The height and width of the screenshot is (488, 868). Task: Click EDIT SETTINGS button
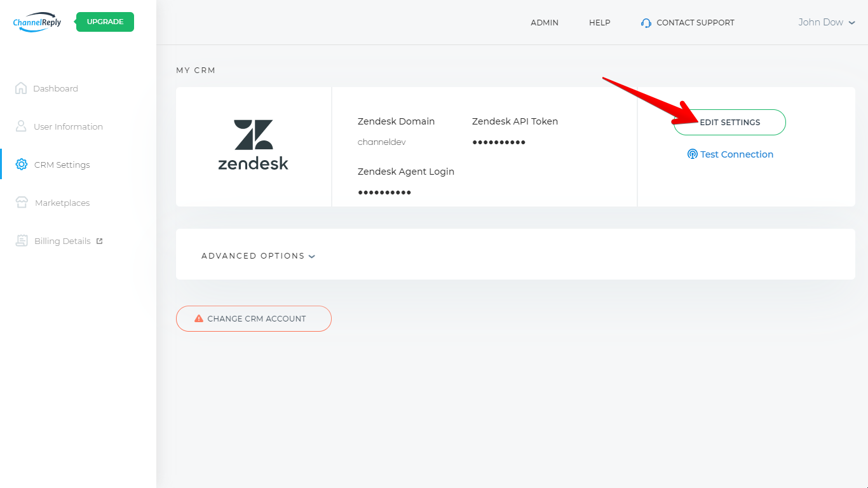[730, 122]
